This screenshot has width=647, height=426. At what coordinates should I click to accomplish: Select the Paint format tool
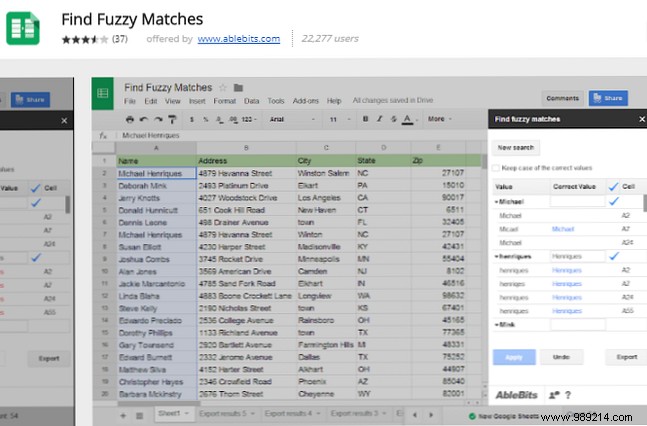(x=172, y=119)
